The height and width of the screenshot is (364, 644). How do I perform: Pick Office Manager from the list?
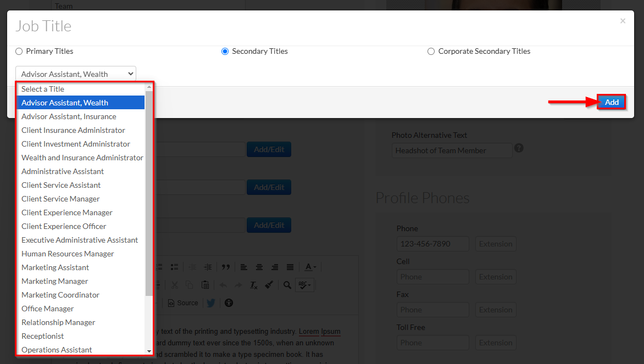coord(81,309)
